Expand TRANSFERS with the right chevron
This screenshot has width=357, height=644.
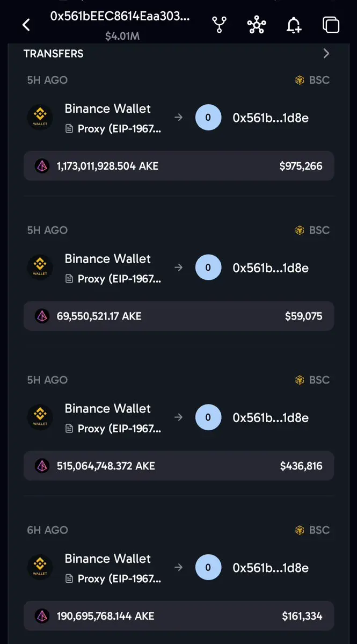click(x=326, y=53)
